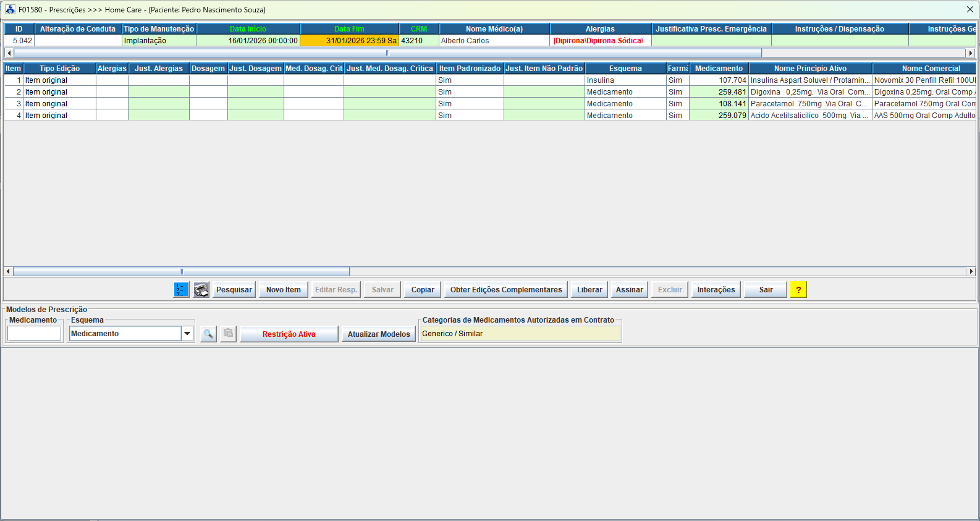Click the application icon in the title bar
980x521 pixels.
(x=10, y=10)
